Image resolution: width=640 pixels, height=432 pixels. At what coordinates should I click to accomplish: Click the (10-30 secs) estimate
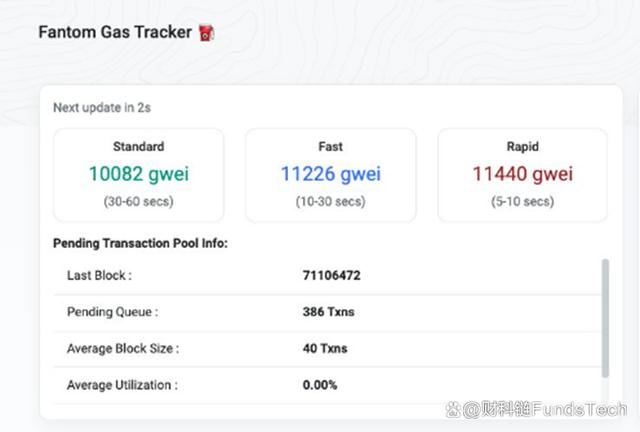(331, 201)
